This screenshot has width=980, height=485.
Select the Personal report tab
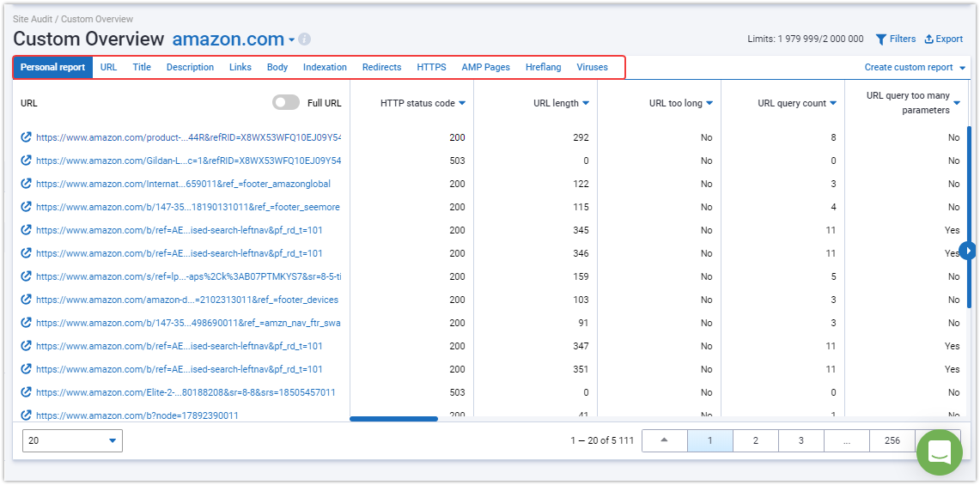pos(53,68)
